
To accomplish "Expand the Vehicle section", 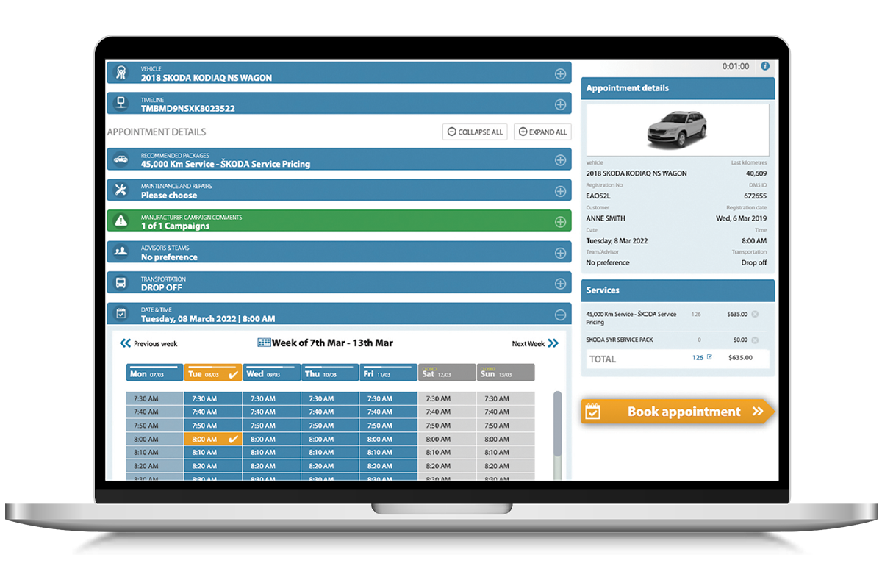I will click(560, 73).
